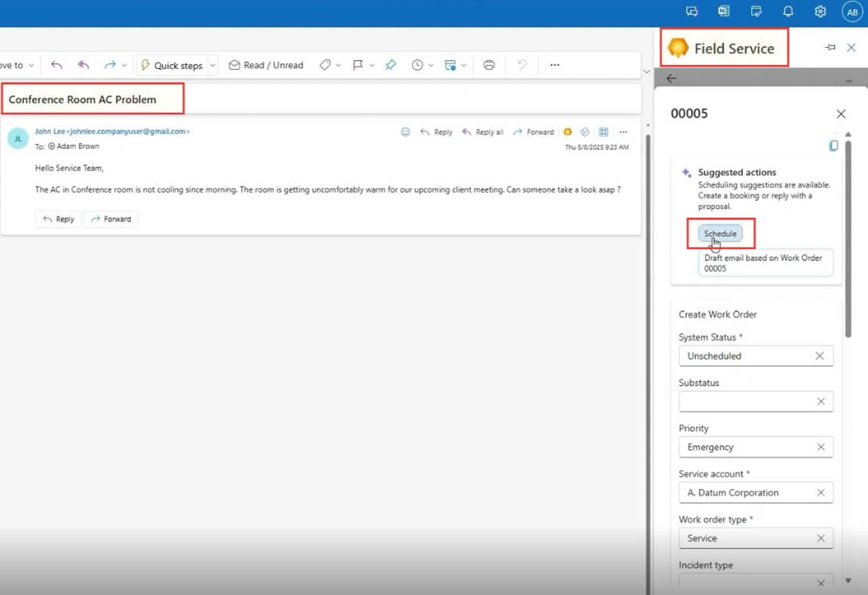Viewport: 868px width, 595px height.
Task: Go back in the Field Service pane
Action: pyautogui.click(x=671, y=78)
